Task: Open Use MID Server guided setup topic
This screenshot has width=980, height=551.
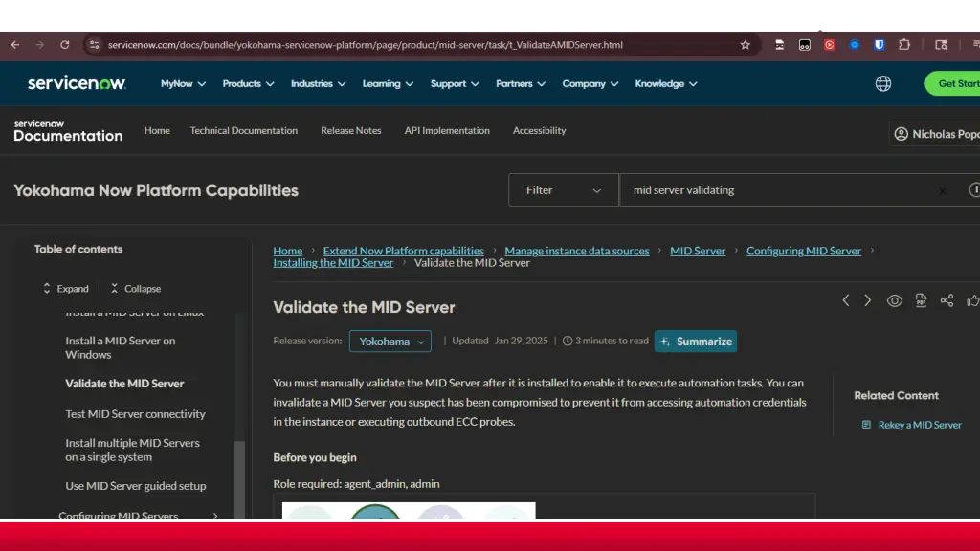Action: click(x=136, y=485)
